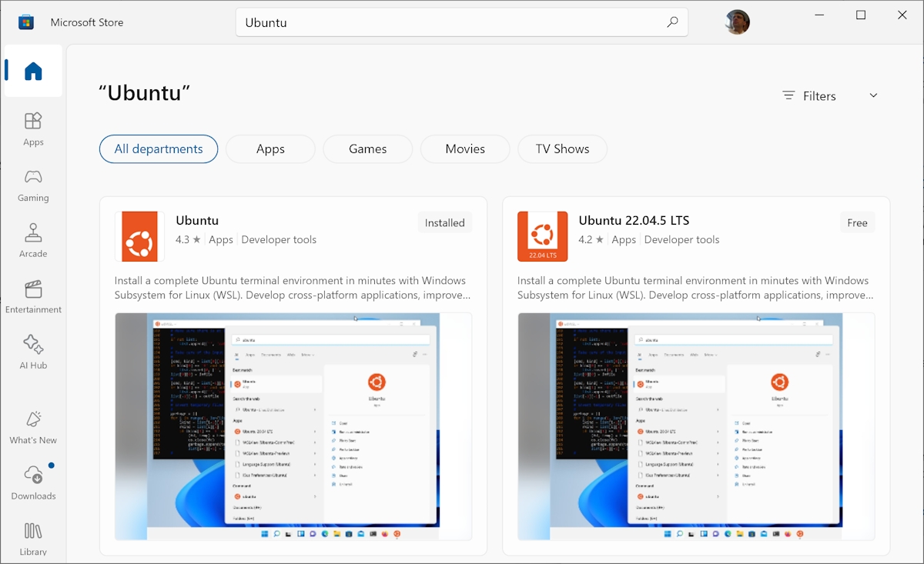Go to Apps section in sidebar
The width and height of the screenshot is (924, 564).
tap(33, 129)
